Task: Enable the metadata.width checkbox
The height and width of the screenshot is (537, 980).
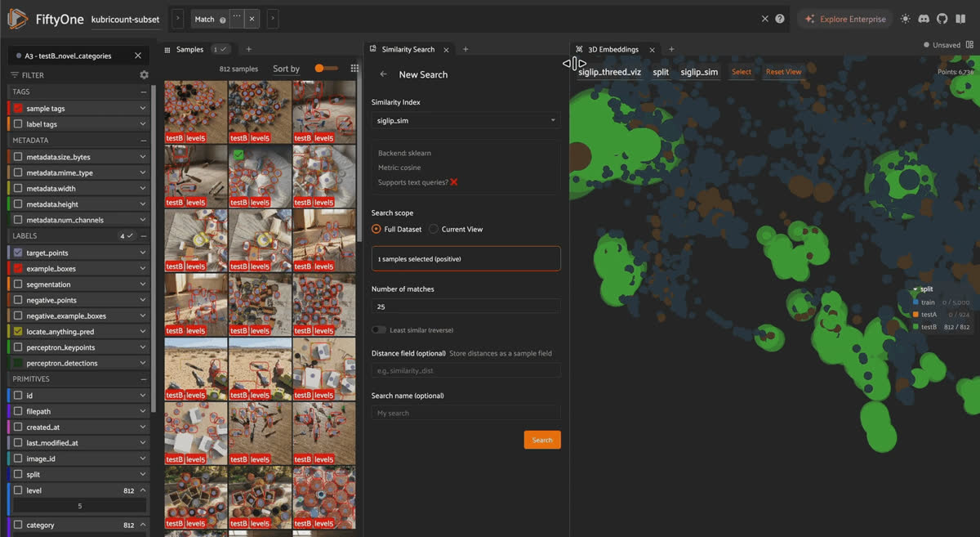Action: 18,188
